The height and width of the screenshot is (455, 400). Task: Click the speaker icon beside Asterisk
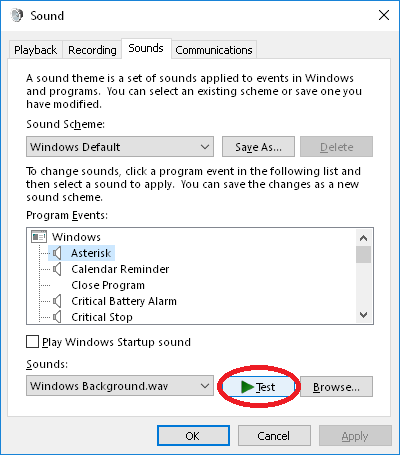(x=57, y=253)
